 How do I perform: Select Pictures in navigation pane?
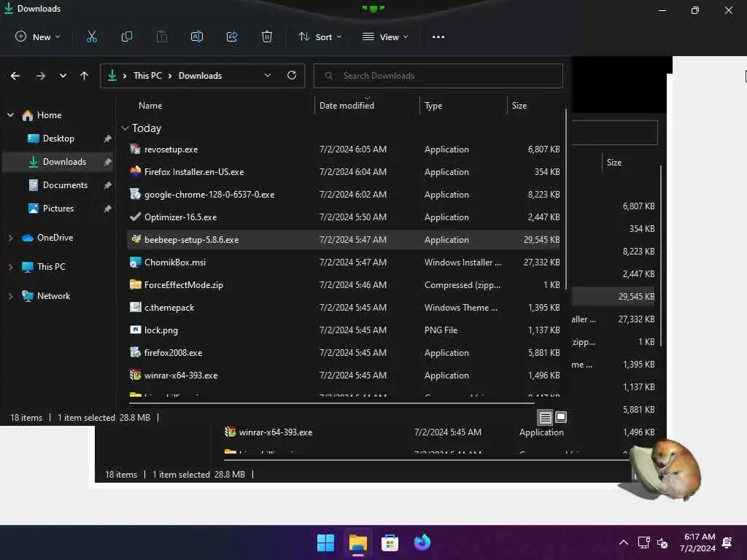58,208
